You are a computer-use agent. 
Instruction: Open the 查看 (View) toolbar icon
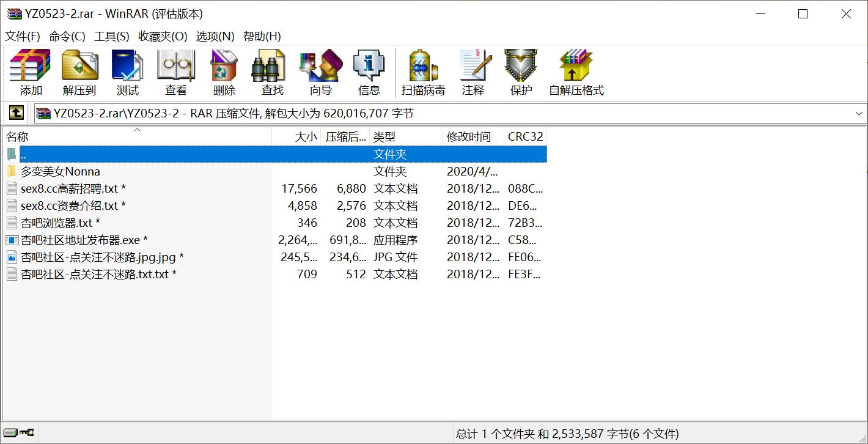pyautogui.click(x=176, y=72)
